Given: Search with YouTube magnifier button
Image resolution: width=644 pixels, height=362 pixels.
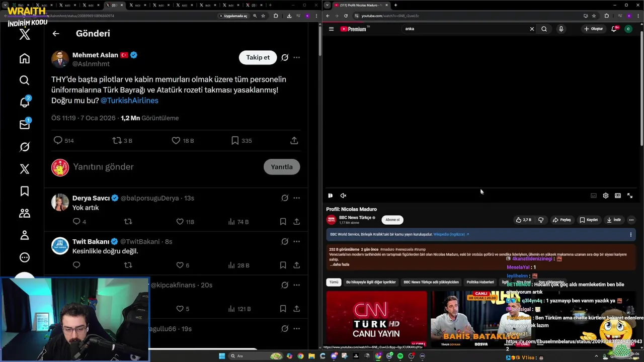Looking at the screenshot, I should [x=544, y=29].
